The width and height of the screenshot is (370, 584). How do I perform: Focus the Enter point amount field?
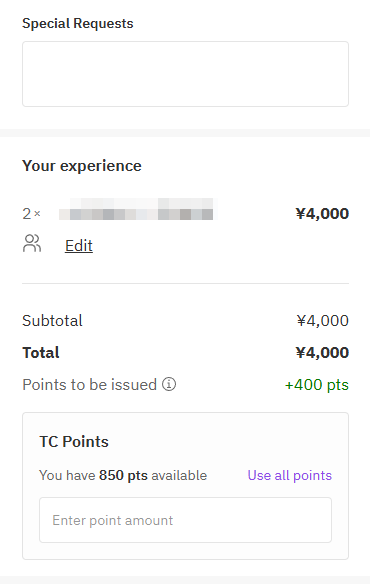click(186, 520)
